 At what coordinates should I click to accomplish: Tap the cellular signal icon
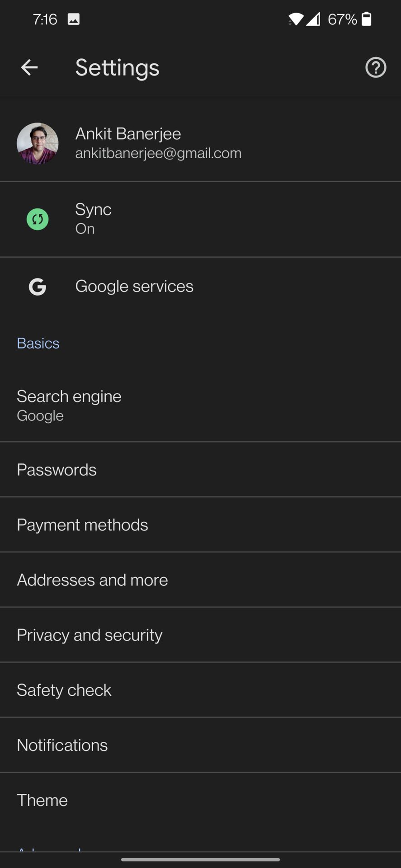coord(313,19)
